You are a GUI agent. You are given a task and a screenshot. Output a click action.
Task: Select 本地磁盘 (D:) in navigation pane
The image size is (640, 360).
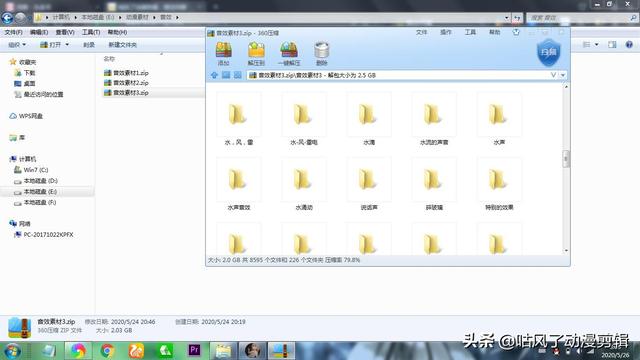click(x=40, y=180)
